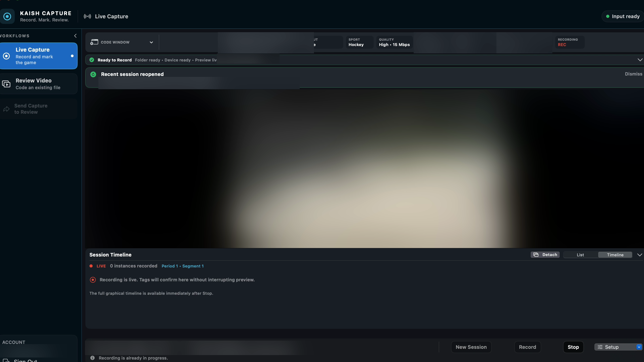Stop the recording

[573, 347]
